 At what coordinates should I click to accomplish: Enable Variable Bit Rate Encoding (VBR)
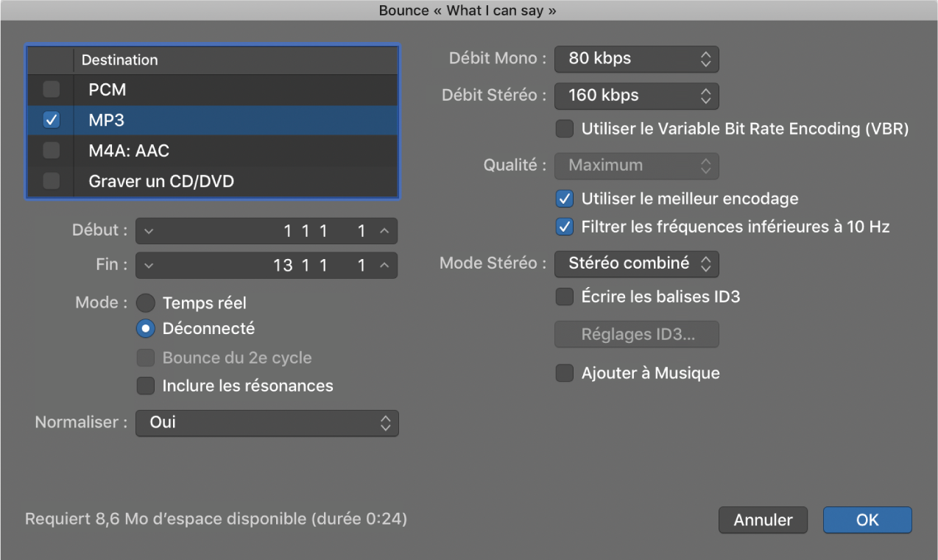coord(565,130)
